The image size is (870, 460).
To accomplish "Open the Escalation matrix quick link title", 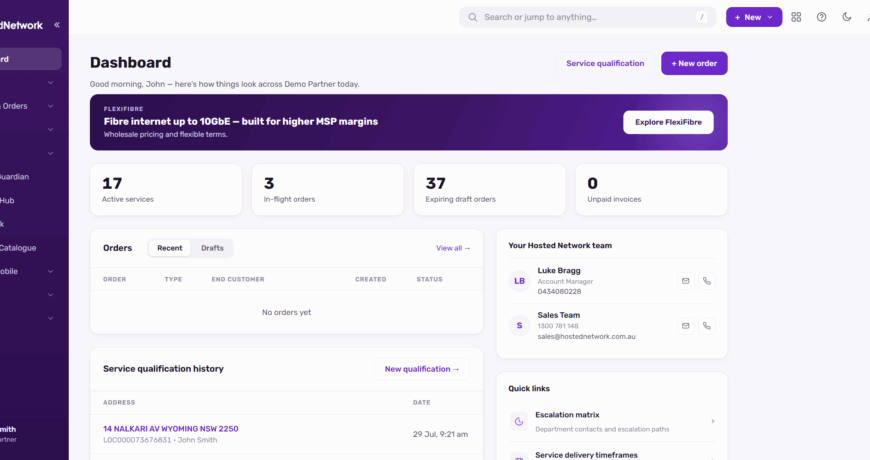I will 567,414.
